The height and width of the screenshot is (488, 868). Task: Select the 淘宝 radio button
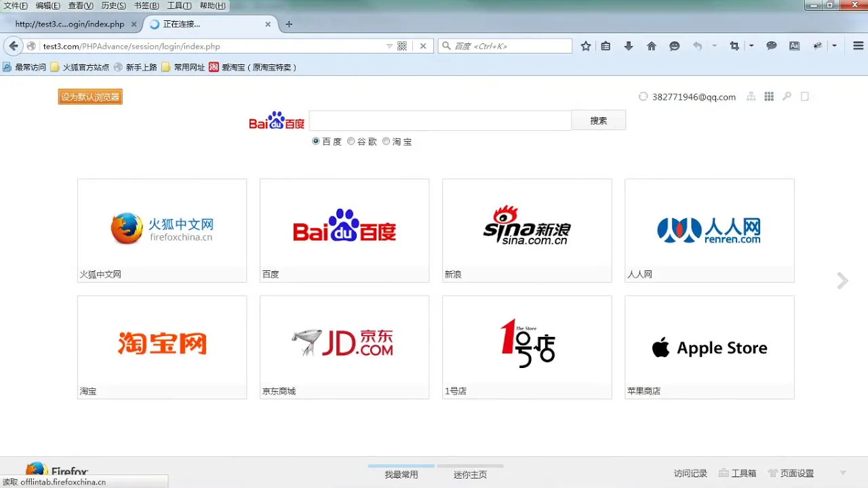387,142
